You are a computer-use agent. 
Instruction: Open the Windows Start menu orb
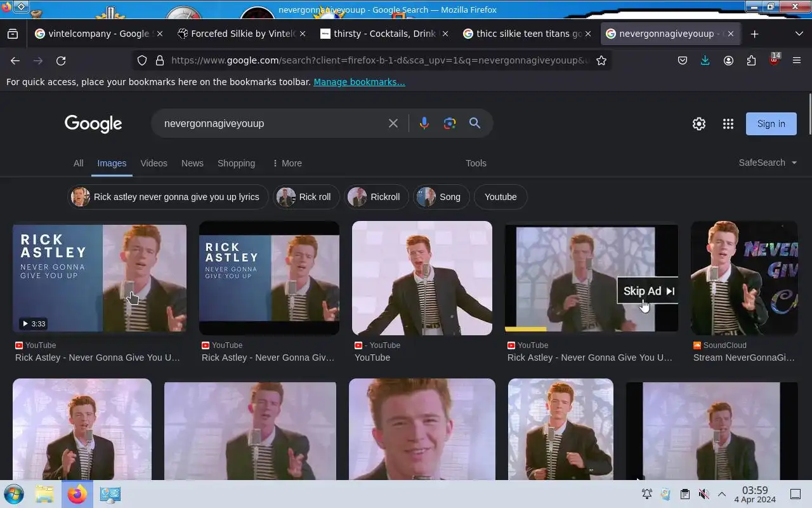[x=13, y=494]
